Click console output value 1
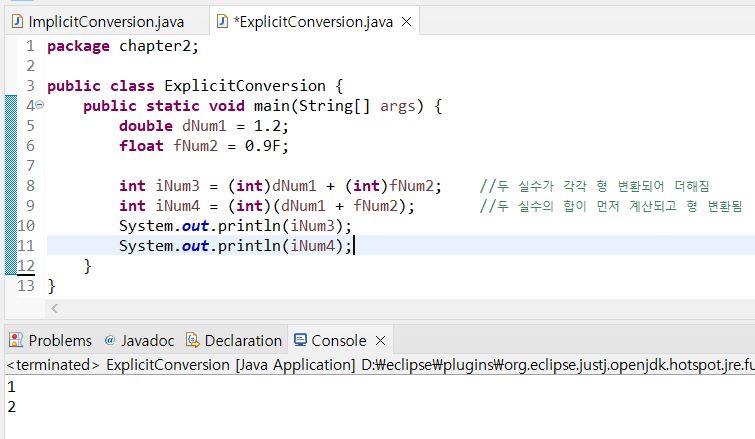755x439 pixels. click(x=12, y=387)
